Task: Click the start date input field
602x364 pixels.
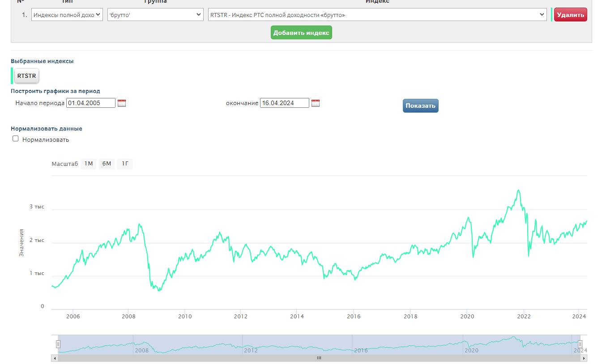Action: pos(90,103)
